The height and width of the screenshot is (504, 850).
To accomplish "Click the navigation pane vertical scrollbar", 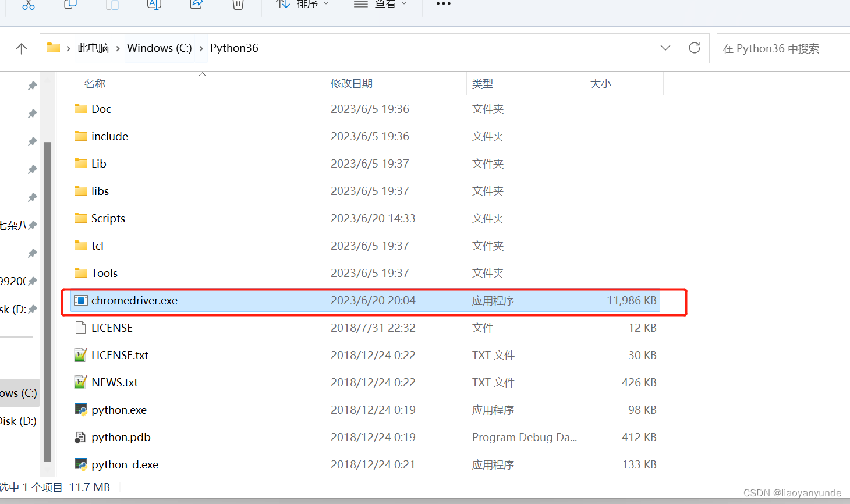I will (x=47, y=301).
